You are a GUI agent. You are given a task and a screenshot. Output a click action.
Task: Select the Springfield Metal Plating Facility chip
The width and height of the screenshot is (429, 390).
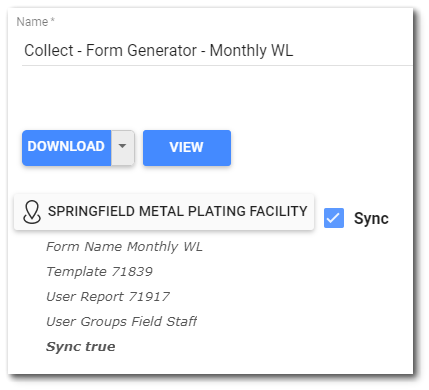pyautogui.click(x=164, y=212)
